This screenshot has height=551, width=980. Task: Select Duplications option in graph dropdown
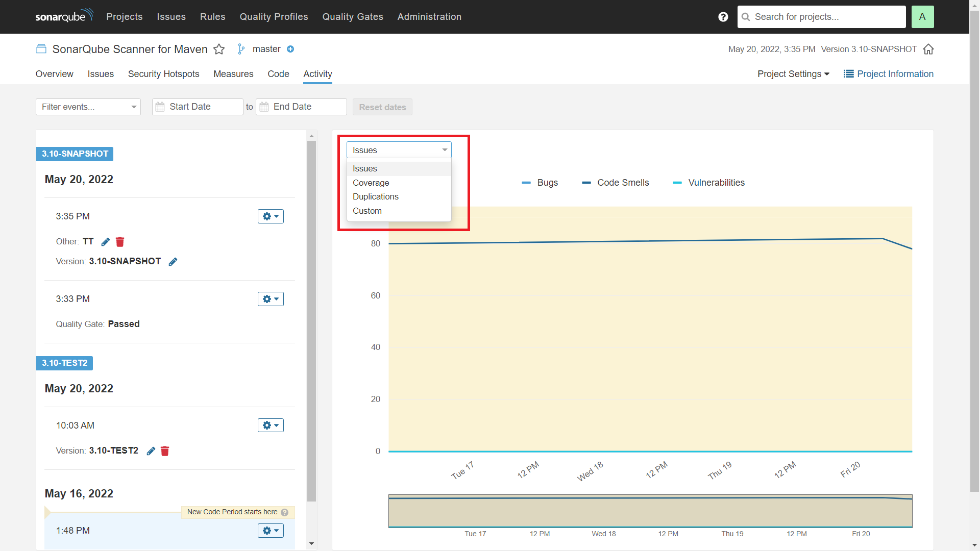click(x=399, y=196)
